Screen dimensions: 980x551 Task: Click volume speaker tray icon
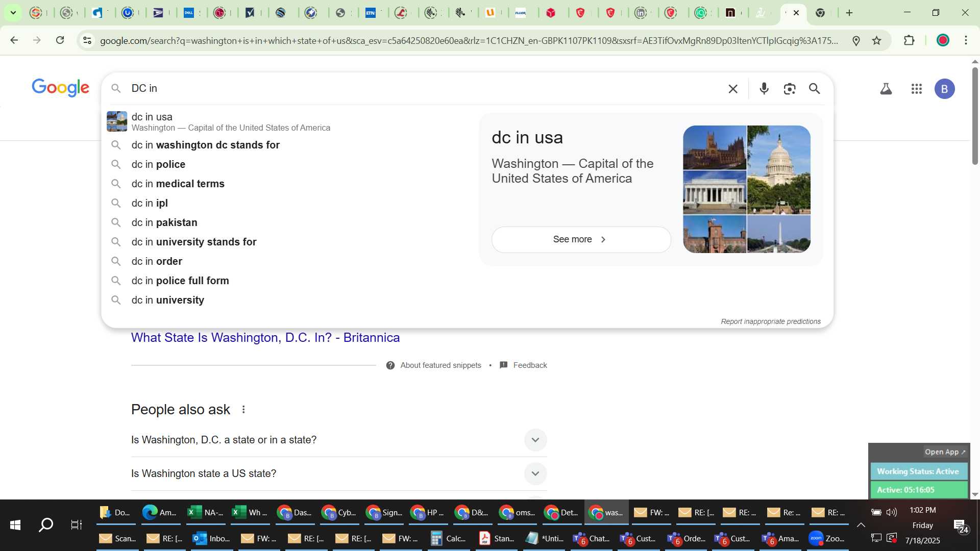pos(892,512)
